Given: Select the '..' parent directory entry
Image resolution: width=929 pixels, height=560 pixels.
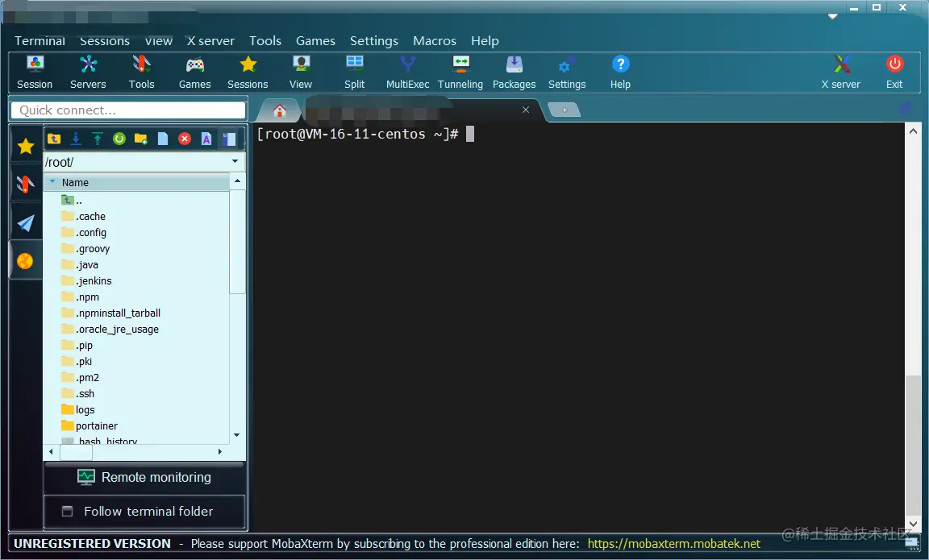Looking at the screenshot, I should point(72,200).
